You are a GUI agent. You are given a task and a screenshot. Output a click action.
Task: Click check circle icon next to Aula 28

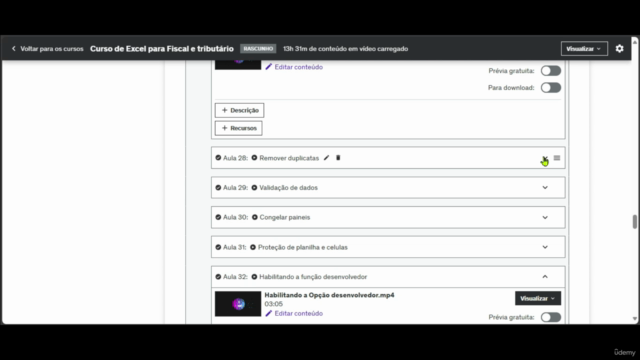coord(218,158)
